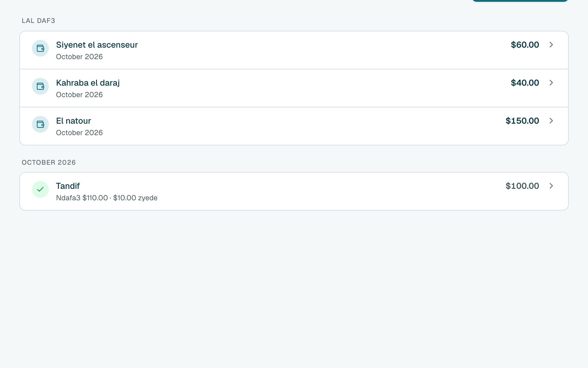
Task: Select the Siyenet el ascenseur title
Action: coord(97,45)
